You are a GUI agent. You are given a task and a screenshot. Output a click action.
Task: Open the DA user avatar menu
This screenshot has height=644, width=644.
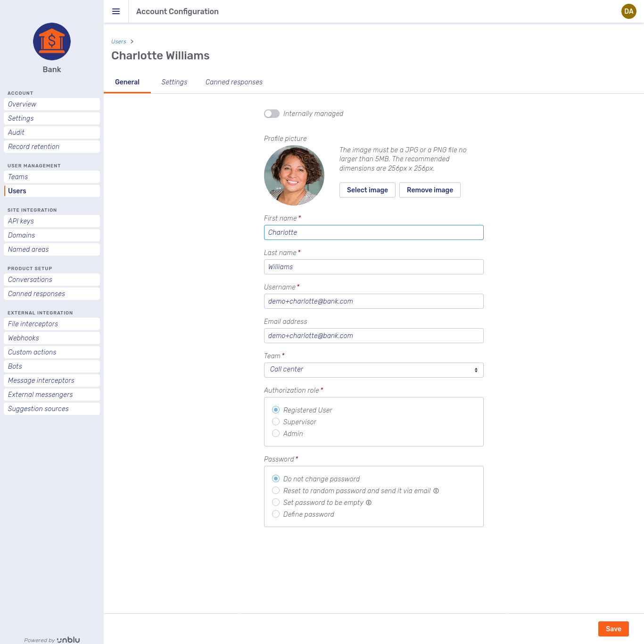[x=628, y=11]
